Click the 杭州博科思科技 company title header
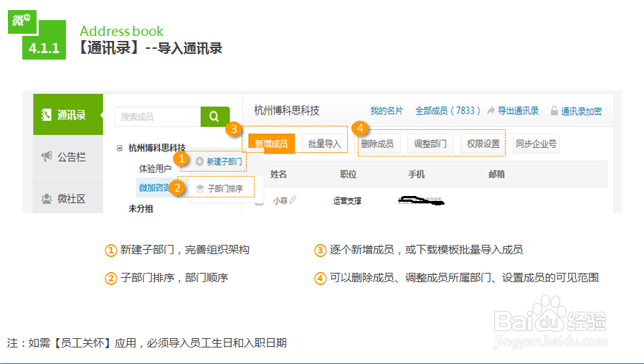Screen dimensions: 644x364 click(x=287, y=111)
